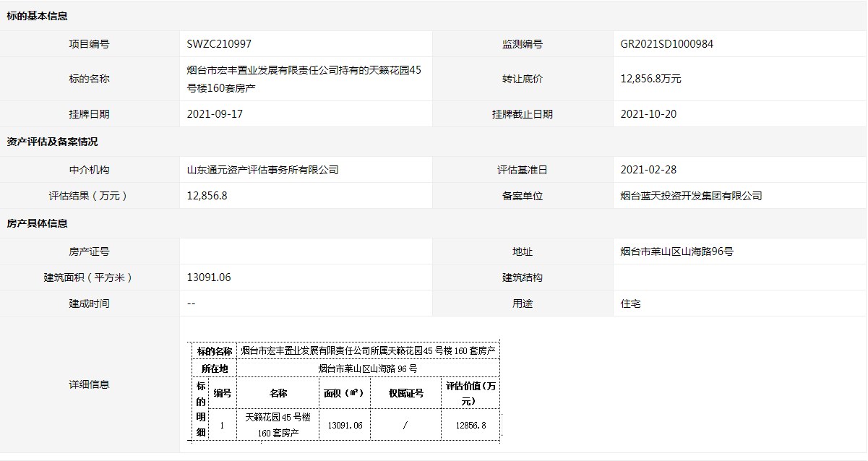This screenshot has height=461, width=868.
Task: Select the transfer base price 12,856.8万元
Action: (x=650, y=79)
